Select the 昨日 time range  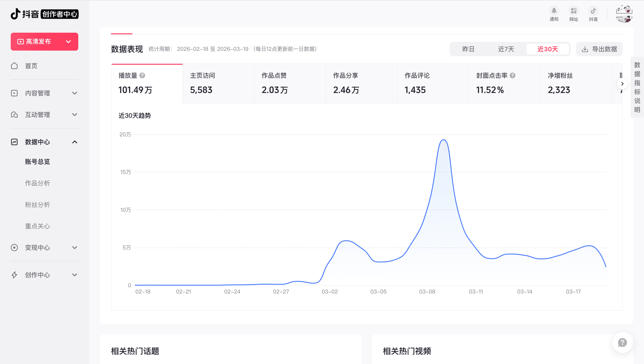(468, 49)
